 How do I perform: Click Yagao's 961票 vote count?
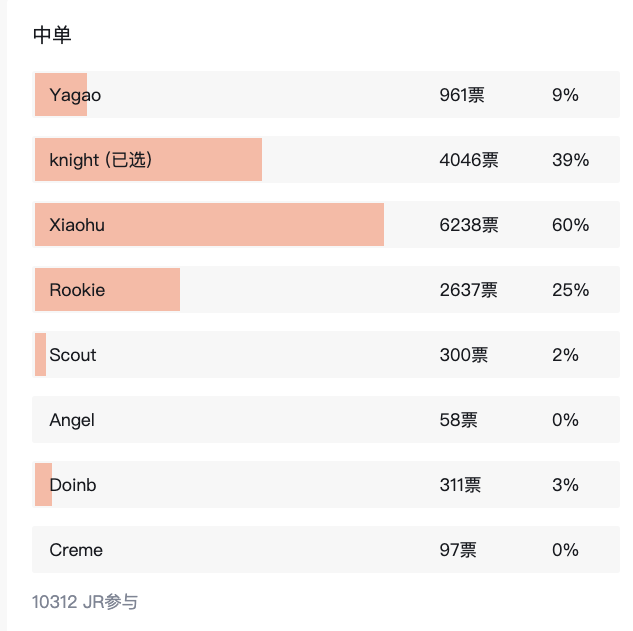[462, 95]
